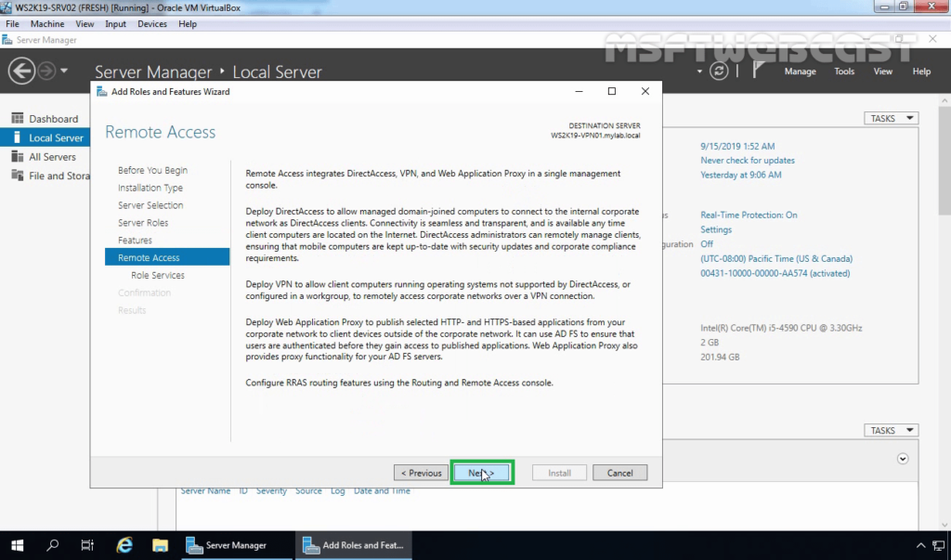951x560 pixels.
Task: Open Pacific Time zone link
Action: coord(776,258)
